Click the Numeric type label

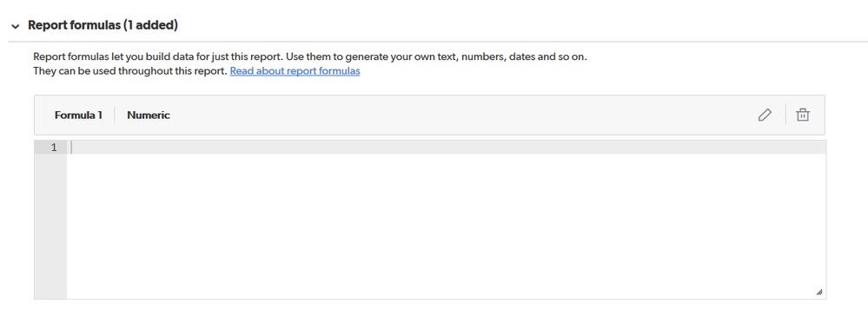pyautogui.click(x=149, y=115)
